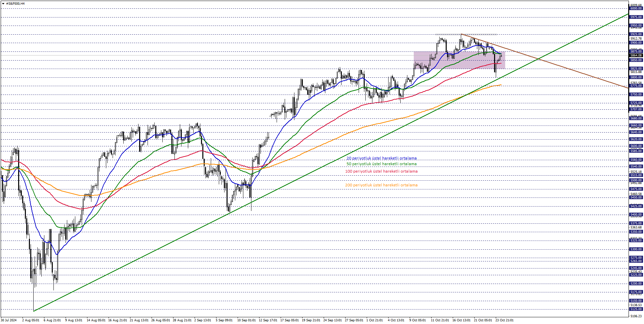Select the 50 periyotluk üstel hareketli ortalama label

(x=381, y=164)
